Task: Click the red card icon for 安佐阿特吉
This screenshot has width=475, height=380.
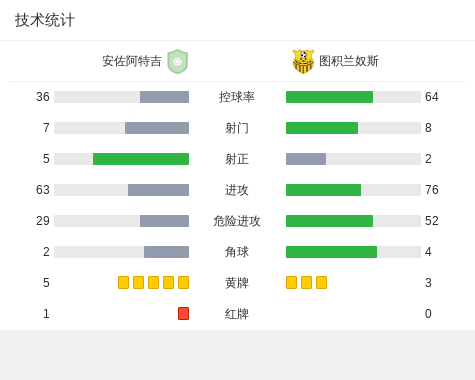Action: [x=183, y=313]
